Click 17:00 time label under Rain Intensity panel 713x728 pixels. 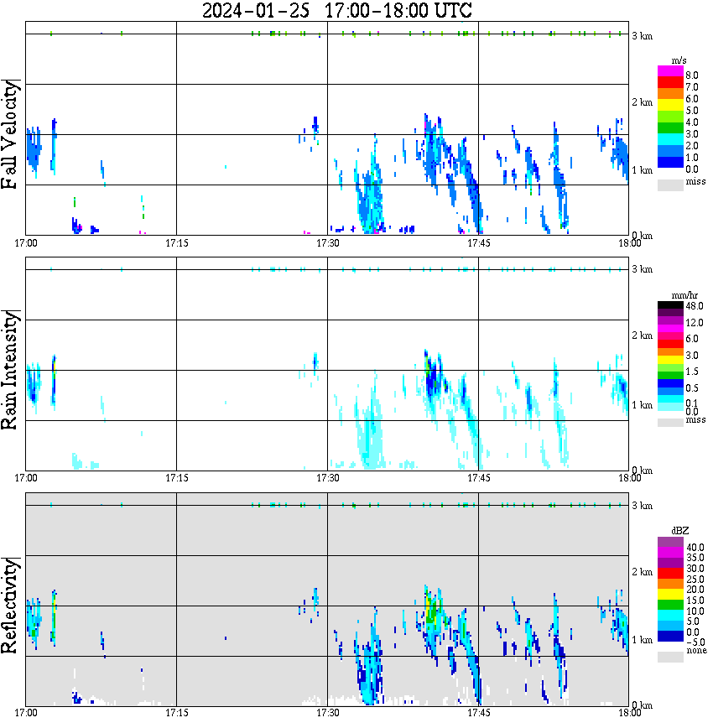tap(25, 478)
